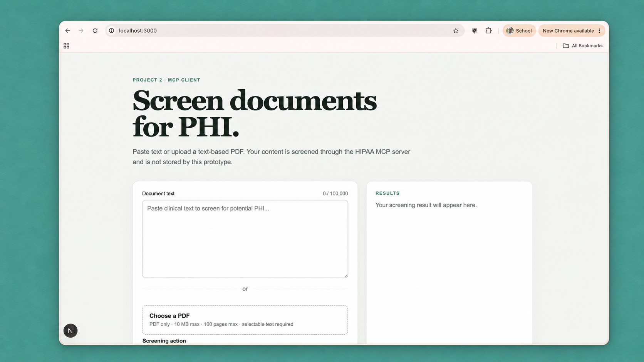Click the 'Paste text or upload a text-based PDF' description
This screenshot has width=644, height=362.
tap(271, 157)
